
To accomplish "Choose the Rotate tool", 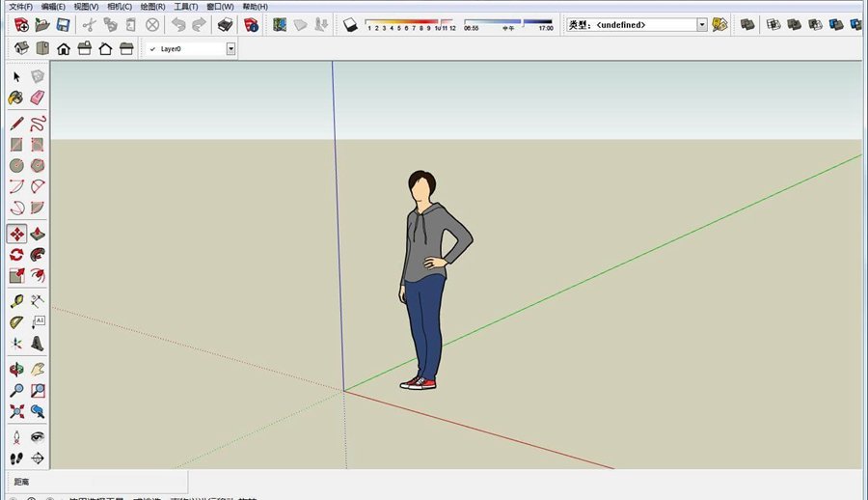I will pos(16,255).
